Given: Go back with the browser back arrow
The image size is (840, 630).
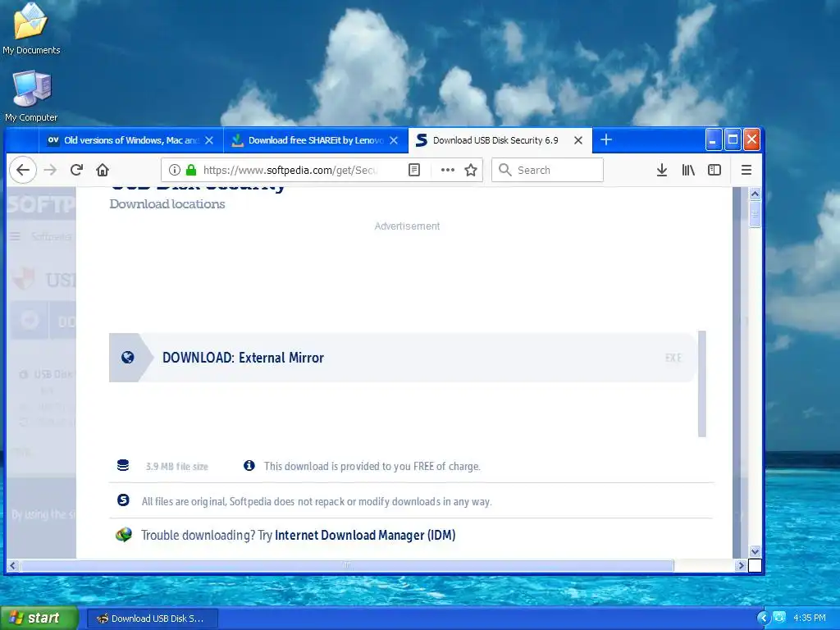Looking at the screenshot, I should [x=22, y=171].
